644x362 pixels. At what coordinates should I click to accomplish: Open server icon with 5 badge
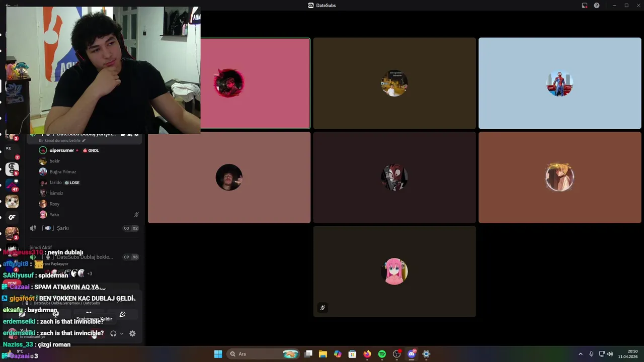tap(12, 169)
